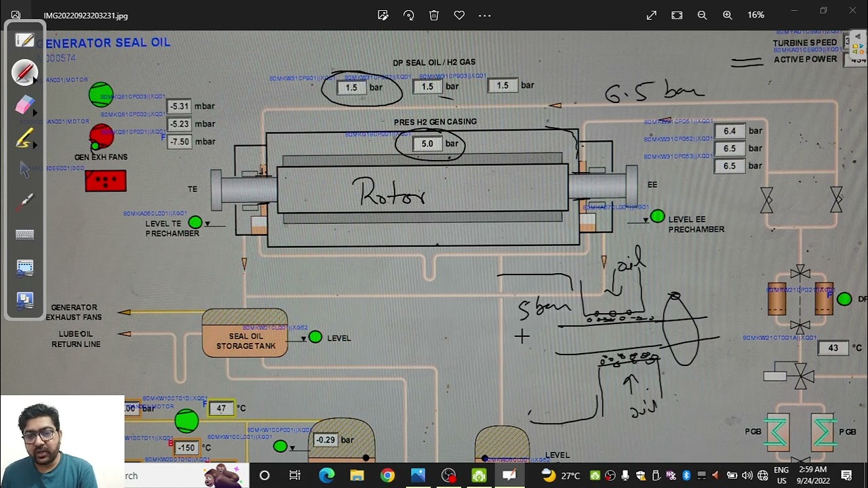This screenshot has height=488, width=868.
Task: Click the DP SEAL OIL / H2 GAS label
Action: (434, 62)
